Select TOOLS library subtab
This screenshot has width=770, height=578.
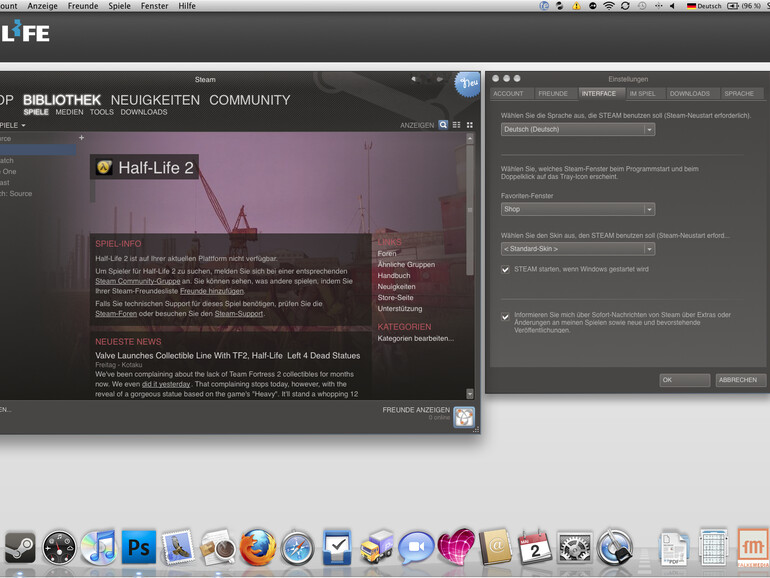click(x=102, y=112)
